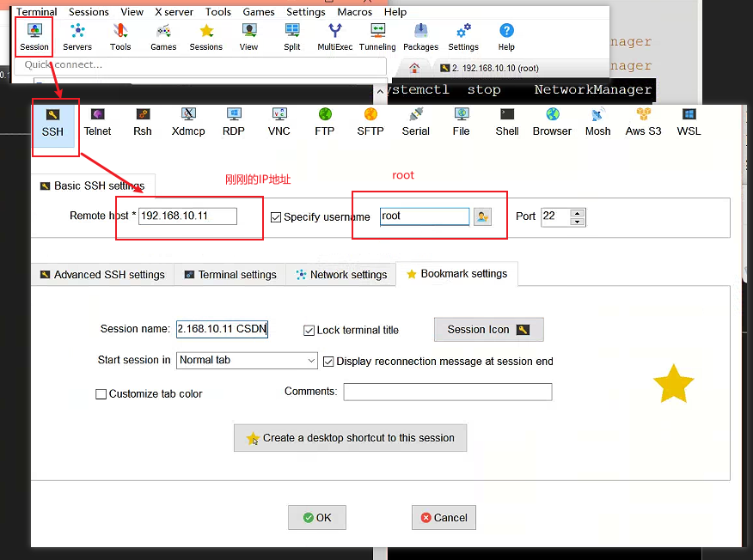Select the SFTP session type
The width and height of the screenshot is (753, 560).
pyautogui.click(x=370, y=123)
